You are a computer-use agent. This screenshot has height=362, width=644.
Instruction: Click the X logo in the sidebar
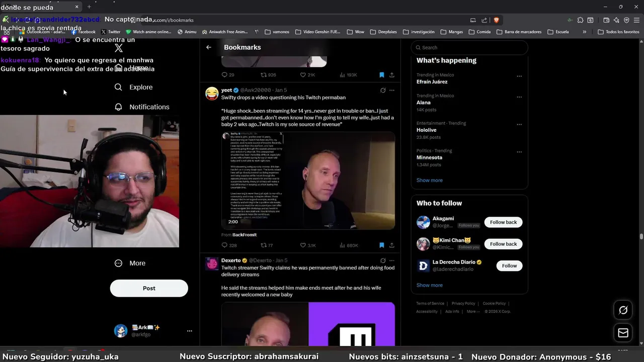pos(119,48)
